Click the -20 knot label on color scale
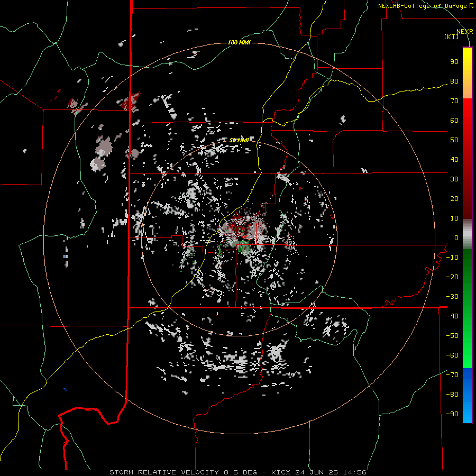The height and width of the screenshot is (476, 476). [x=452, y=277]
